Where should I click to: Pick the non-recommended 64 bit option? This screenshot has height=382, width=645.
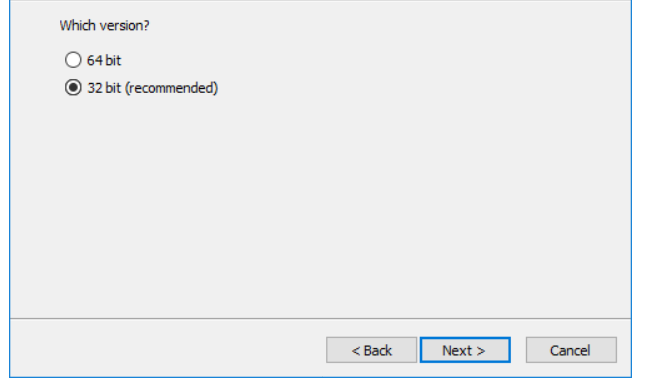[73, 60]
